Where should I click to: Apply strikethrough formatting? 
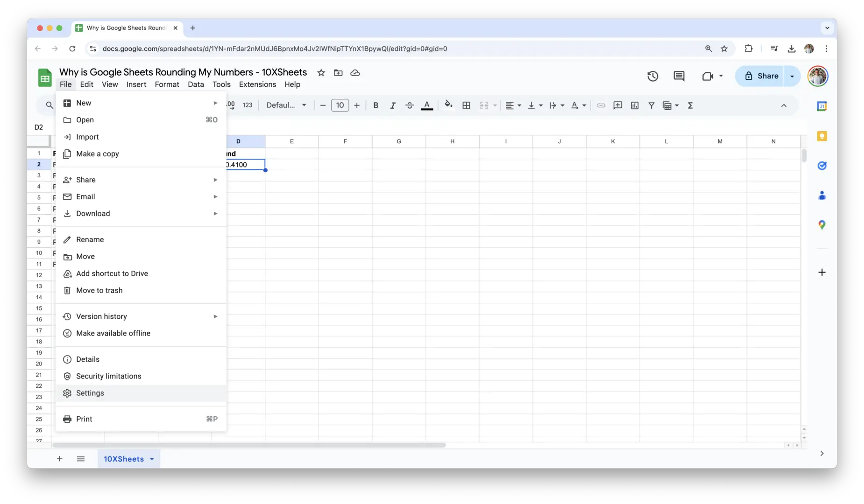tap(410, 105)
